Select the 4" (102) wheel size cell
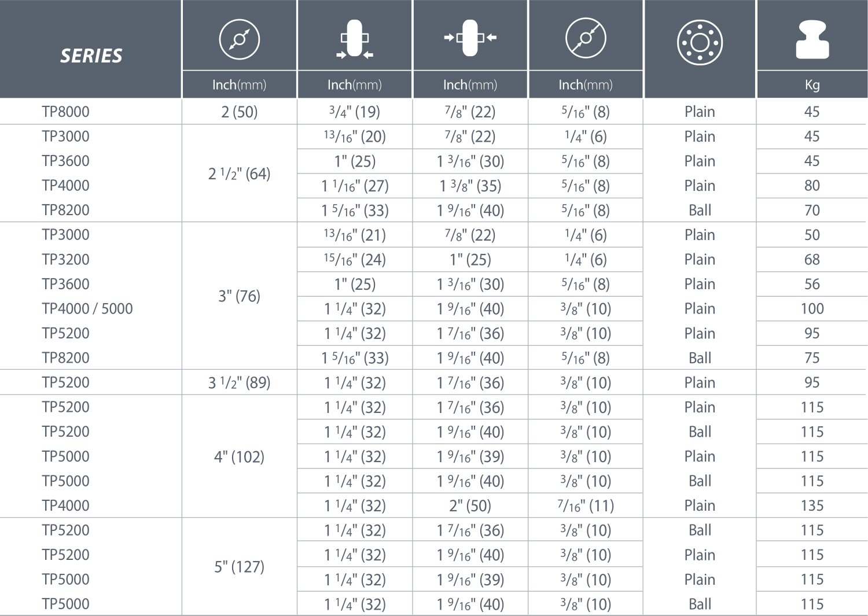Viewport: 868px width, 616px height. click(239, 457)
